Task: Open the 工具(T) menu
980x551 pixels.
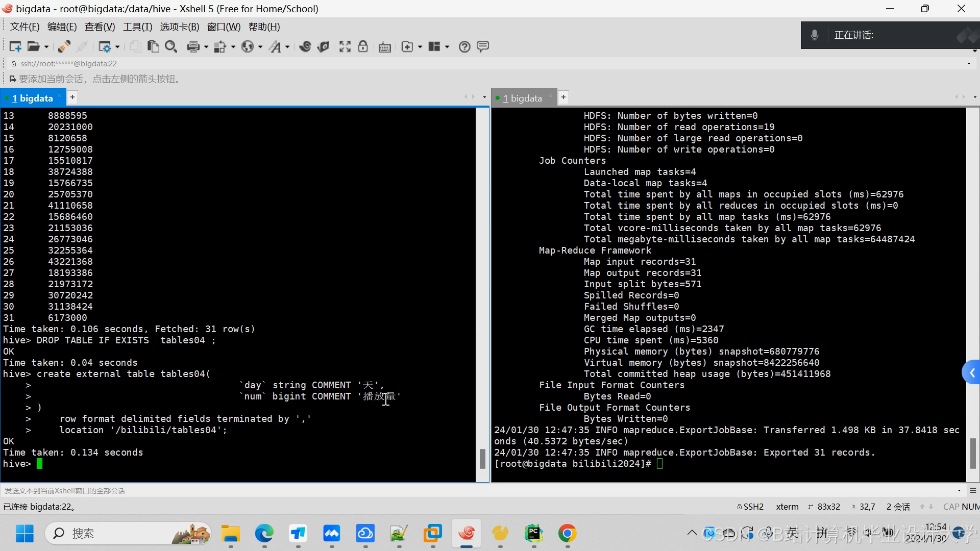Action: 137,27
